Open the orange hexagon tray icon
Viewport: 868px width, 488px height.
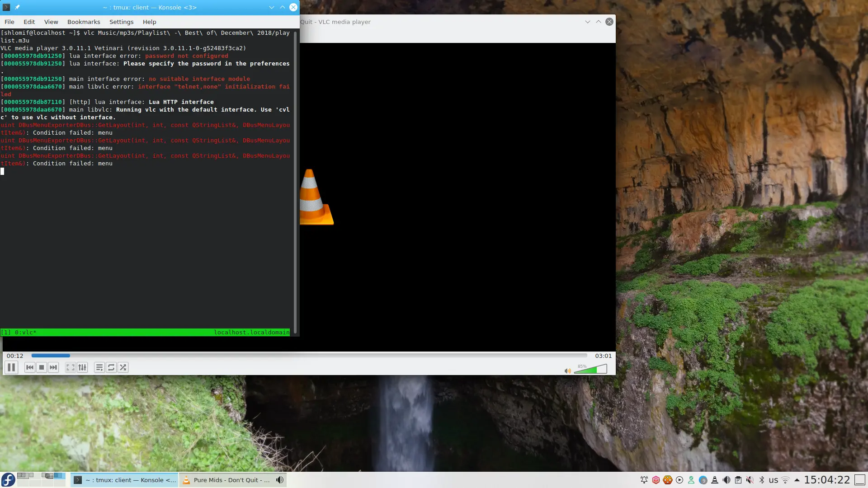pos(667,480)
